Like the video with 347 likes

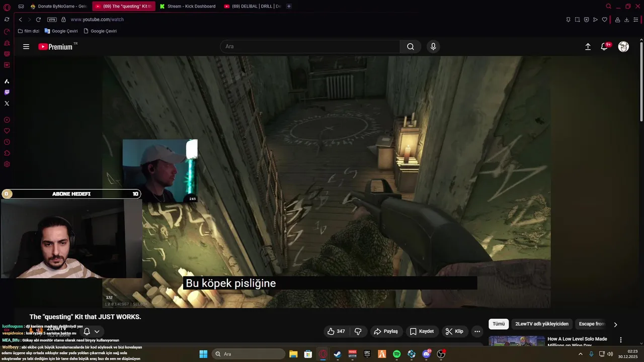coord(336,331)
